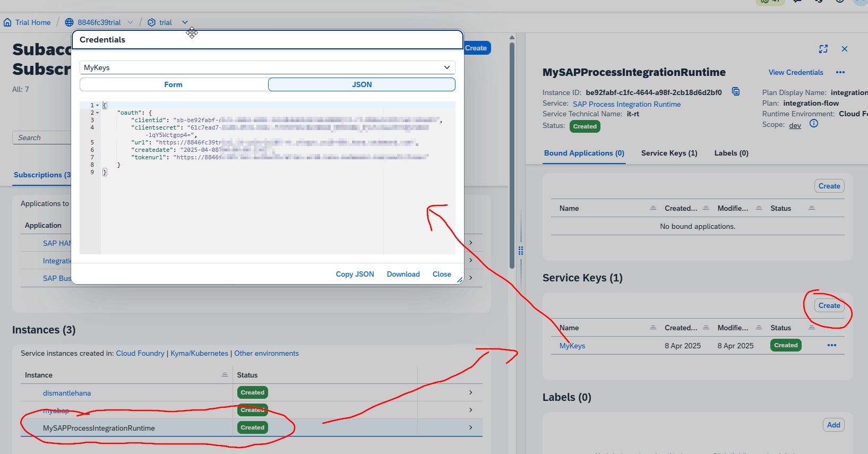Click the Created status badge in details header
Screen dimensions: 868x454
tap(585, 126)
